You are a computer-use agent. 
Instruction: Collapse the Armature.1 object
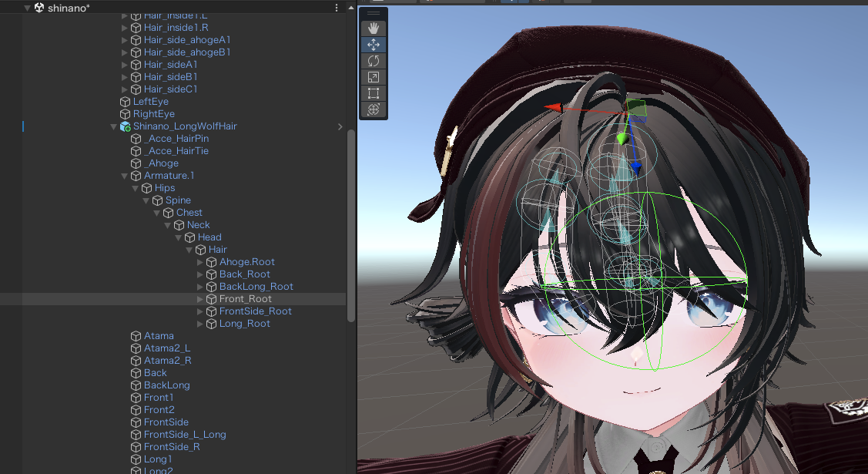[x=125, y=176]
